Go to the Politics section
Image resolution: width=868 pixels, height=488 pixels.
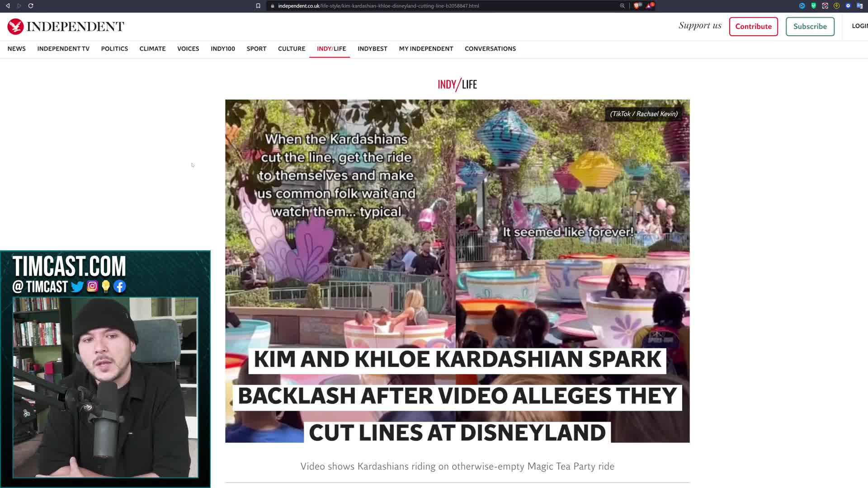pyautogui.click(x=114, y=49)
